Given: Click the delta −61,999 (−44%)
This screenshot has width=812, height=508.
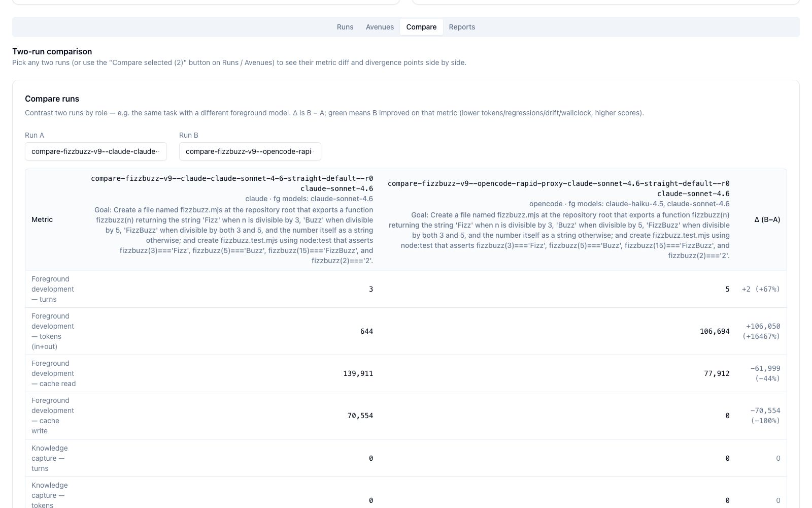Looking at the screenshot, I should tap(765, 373).
